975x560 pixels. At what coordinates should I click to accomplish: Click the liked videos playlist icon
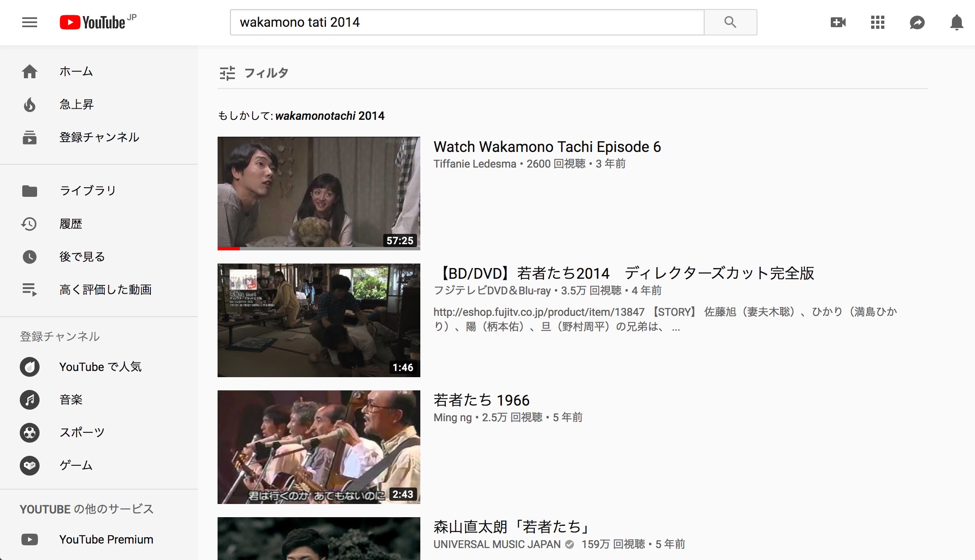(x=30, y=290)
